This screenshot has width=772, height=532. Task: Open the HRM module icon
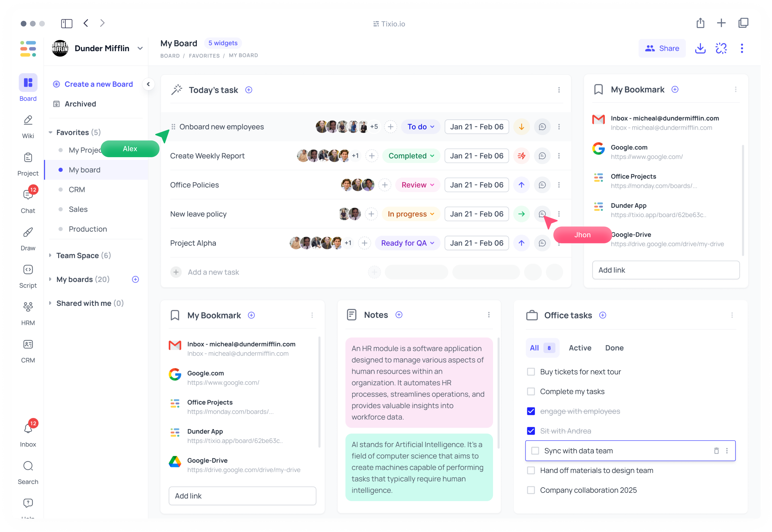[x=28, y=313]
